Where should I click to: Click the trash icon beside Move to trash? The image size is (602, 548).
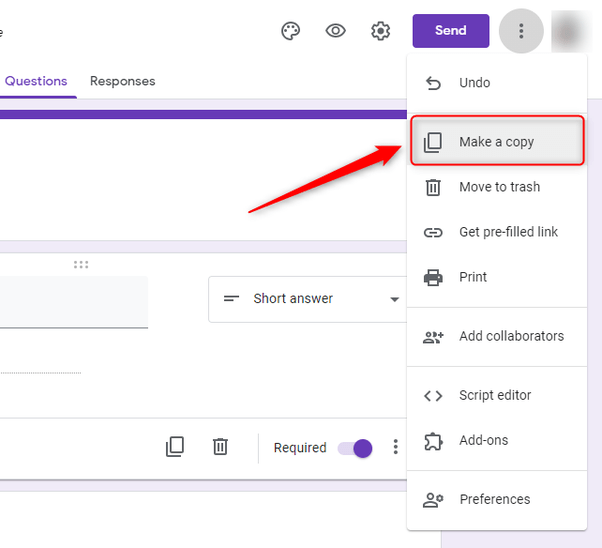click(x=433, y=187)
